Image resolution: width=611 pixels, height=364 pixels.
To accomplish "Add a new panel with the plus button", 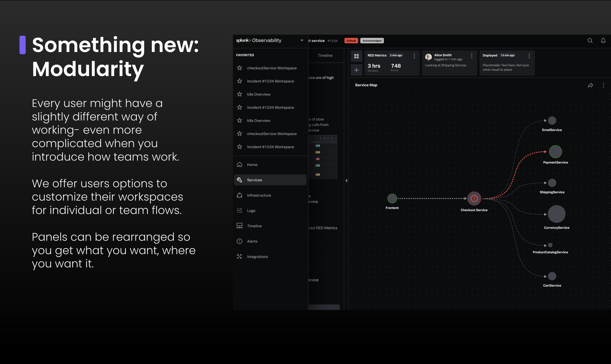I will click(x=356, y=70).
